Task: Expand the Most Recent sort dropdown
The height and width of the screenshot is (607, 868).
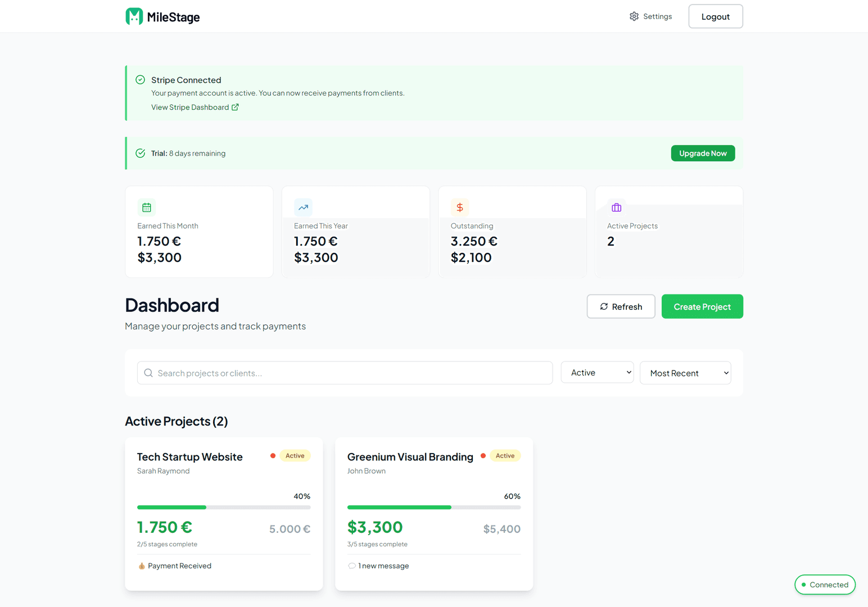Action: tap(685, 373)
